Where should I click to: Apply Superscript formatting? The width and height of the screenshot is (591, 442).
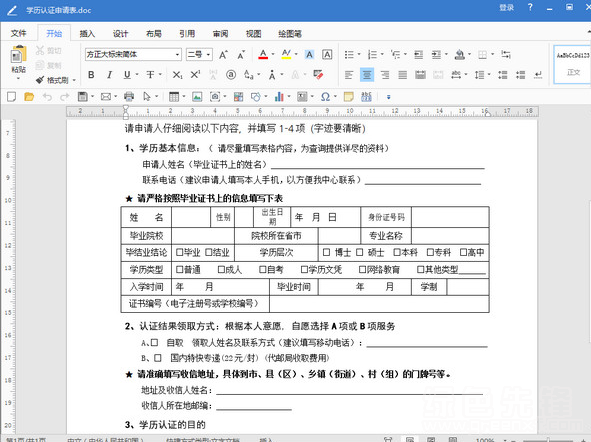tap(195, 75)
